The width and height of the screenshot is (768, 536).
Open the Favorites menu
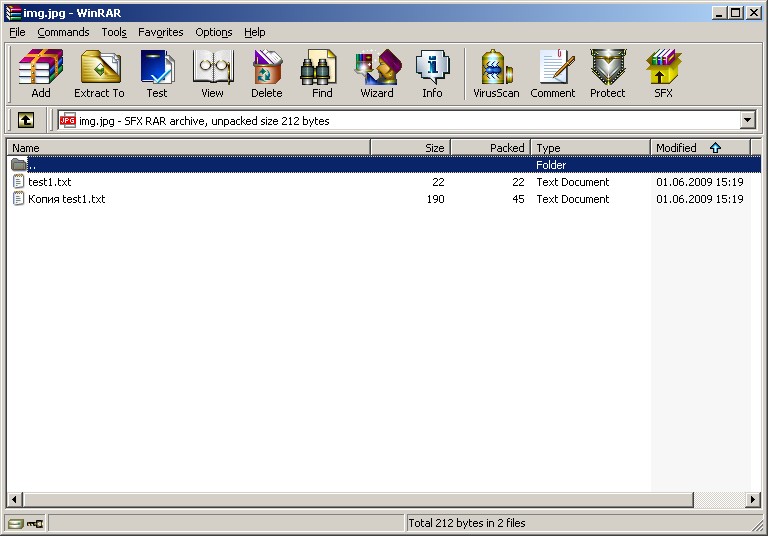click(161, 32)
